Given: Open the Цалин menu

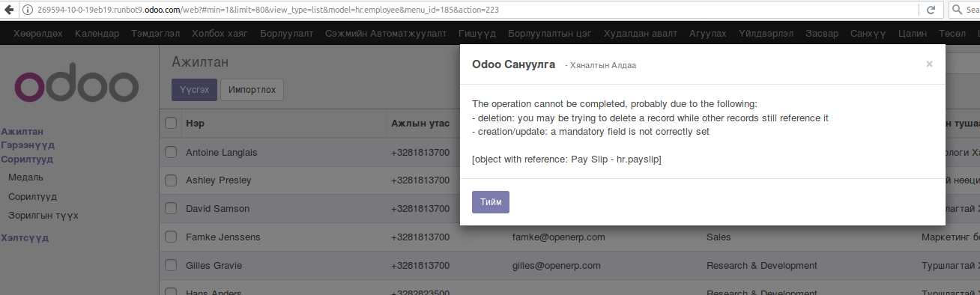Looking at the screenshot, I should tap(912, 34).
